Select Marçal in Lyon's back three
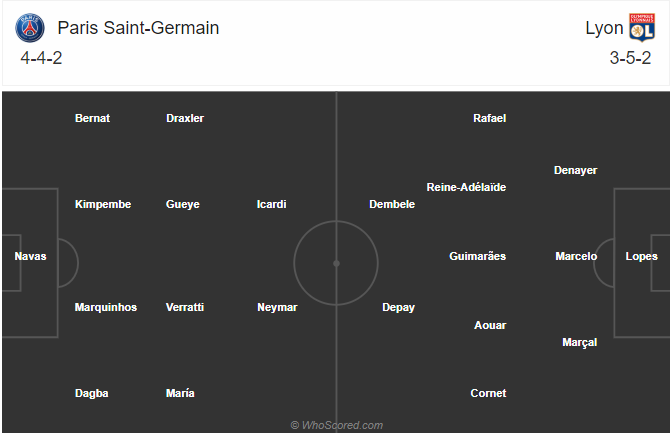The width and height of the screenshot is (670, 433). coord(580,343)
